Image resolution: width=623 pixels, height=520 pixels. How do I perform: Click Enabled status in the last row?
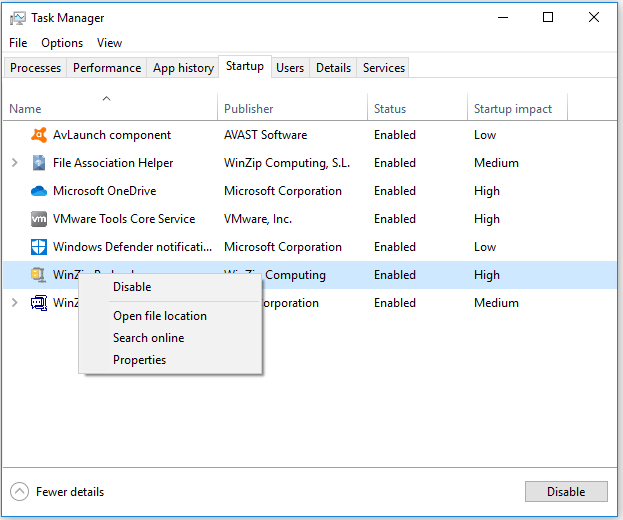(x=395, y=303)
